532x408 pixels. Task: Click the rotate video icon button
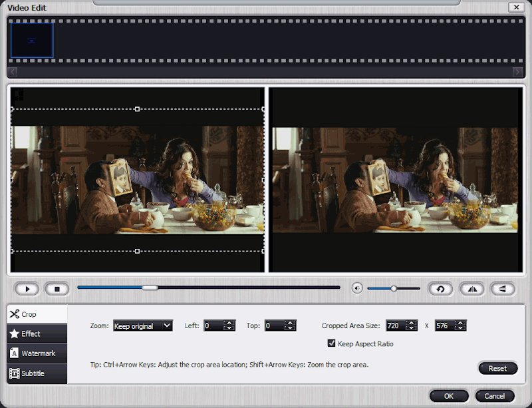(x=440, y=289)
